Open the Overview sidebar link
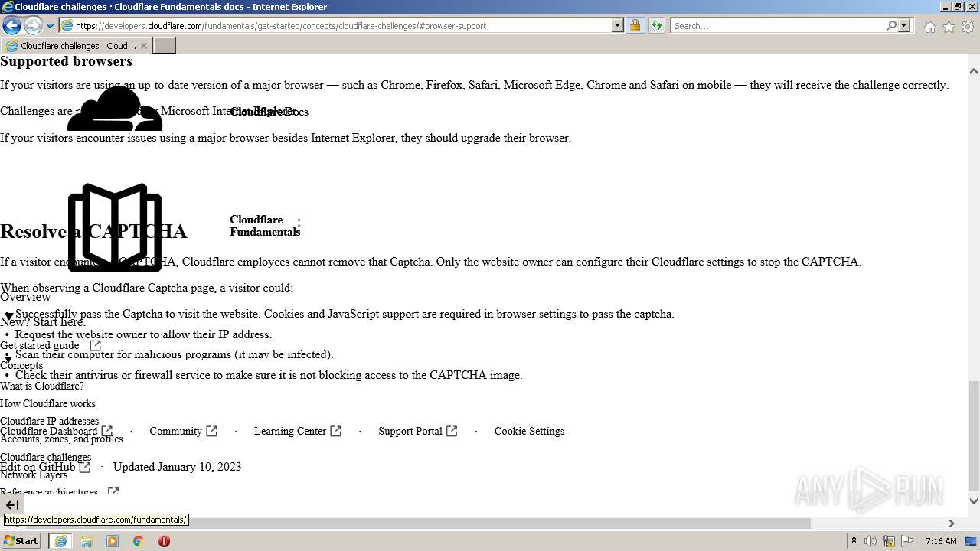 25,297
